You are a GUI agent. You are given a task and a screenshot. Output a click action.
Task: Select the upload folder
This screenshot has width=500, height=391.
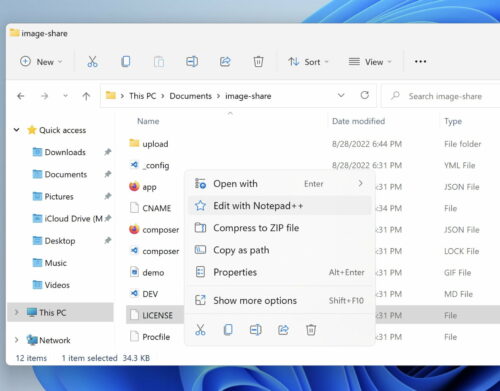[155, 144]
